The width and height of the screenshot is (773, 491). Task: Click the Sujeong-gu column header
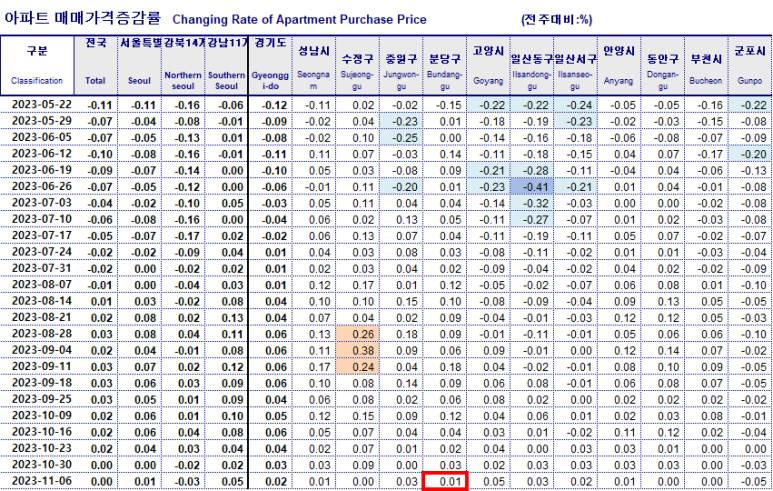point(357,66)
